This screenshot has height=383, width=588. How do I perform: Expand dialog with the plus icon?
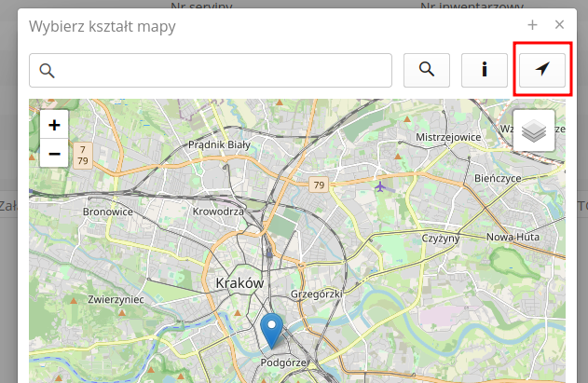click(x=532, y=25)
